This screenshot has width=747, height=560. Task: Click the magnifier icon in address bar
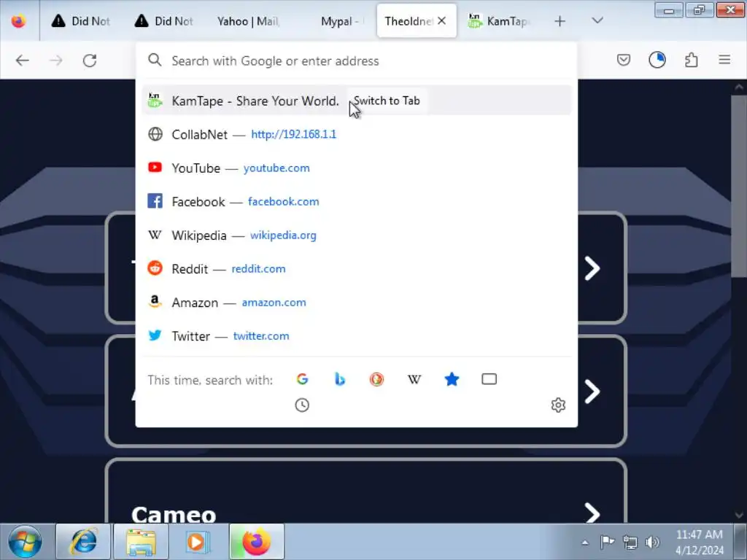coord(155,60)
